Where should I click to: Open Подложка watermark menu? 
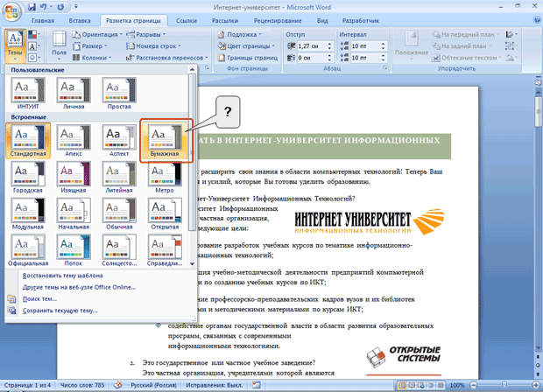point(239,35)
